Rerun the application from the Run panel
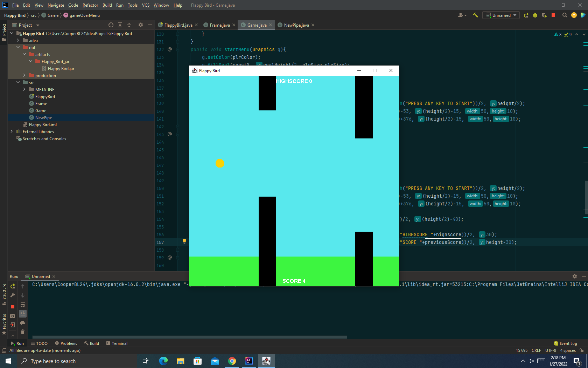Screen dimensions: 588x368 coord(13,286)
